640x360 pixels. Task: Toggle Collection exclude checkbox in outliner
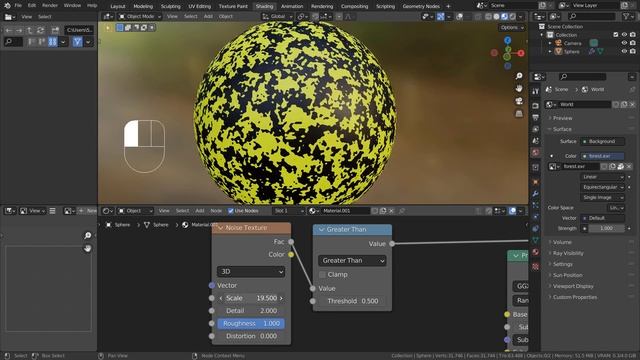click(616, 35)
